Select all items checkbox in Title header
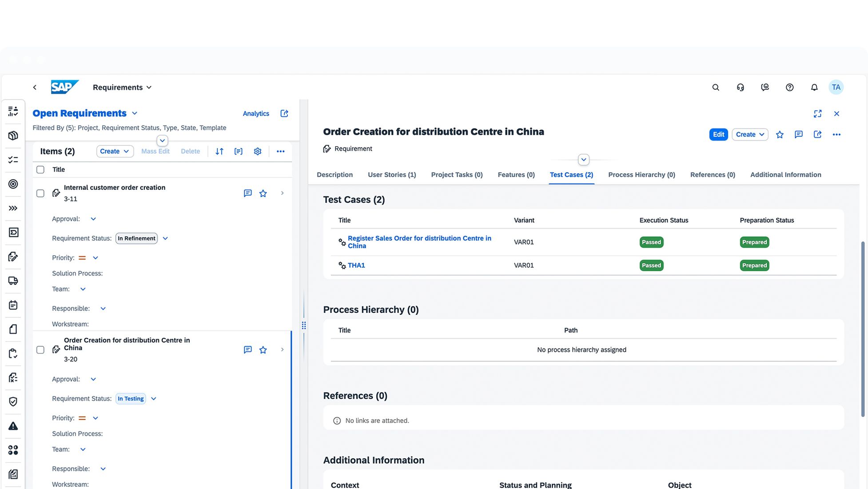 [40, 170]
